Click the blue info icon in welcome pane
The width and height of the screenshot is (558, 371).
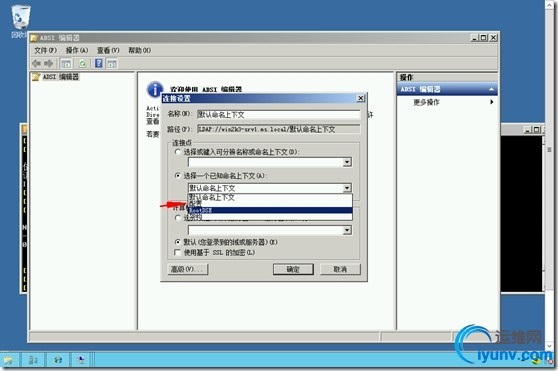(x=155, y=90)
